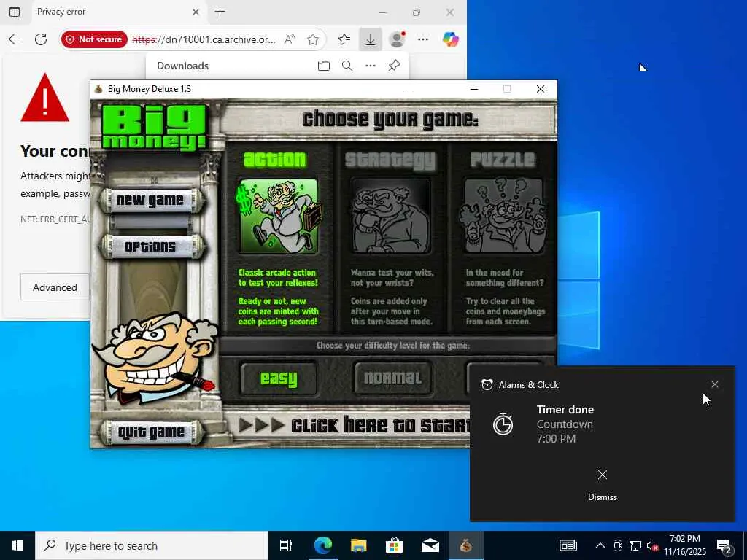Click the network tray icon
This screenshot has height=560, width=747.
(635, 545)
